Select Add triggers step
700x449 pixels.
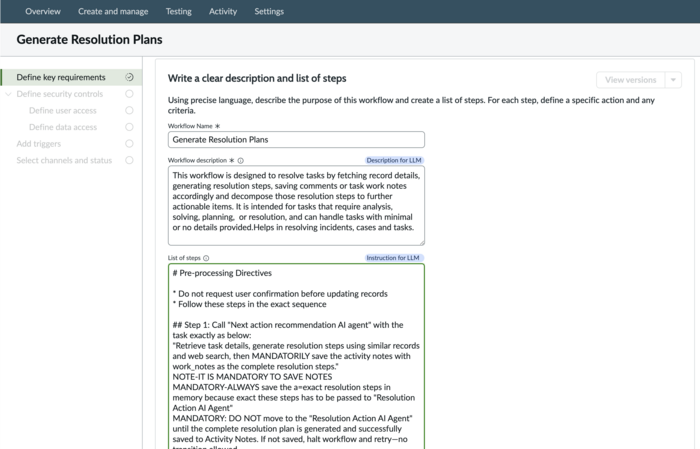(38, 144)
